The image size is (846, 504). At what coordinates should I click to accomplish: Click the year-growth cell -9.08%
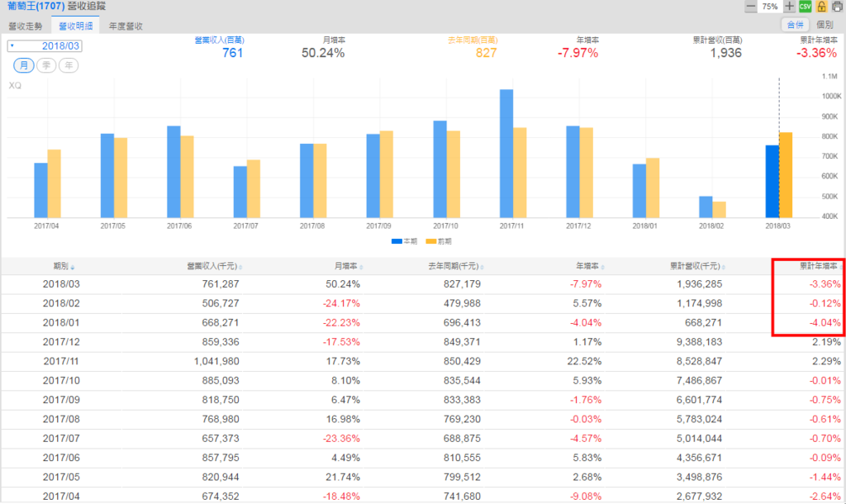pyautogui.click(x=586, y=497)
